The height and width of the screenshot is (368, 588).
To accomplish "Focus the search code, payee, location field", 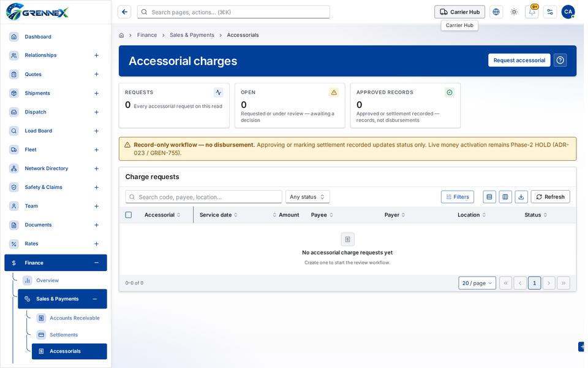I will click(x=203, y=197).
